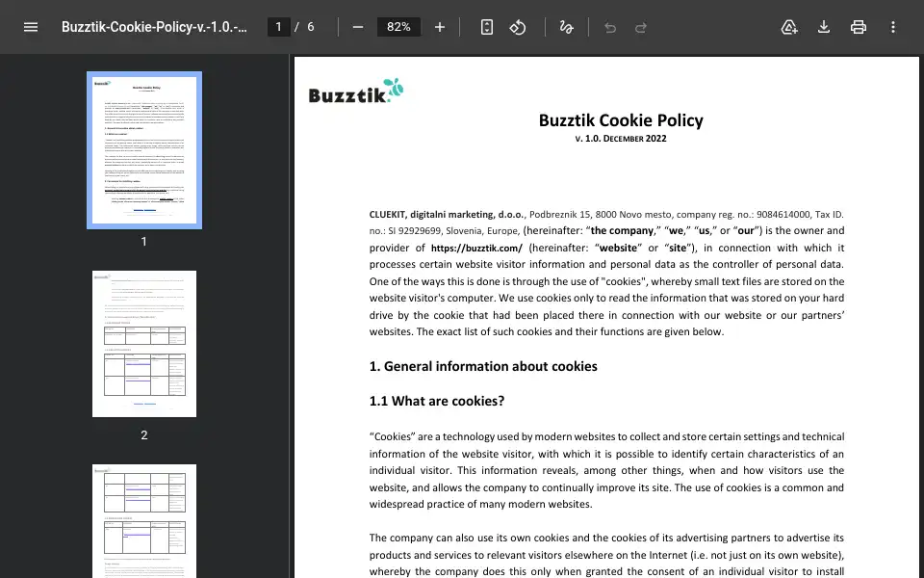Click 'CLUEKIT, digitalni marketing, d.o.o.' text
This screenshot has width=924, height=578.
pos(447,215)
